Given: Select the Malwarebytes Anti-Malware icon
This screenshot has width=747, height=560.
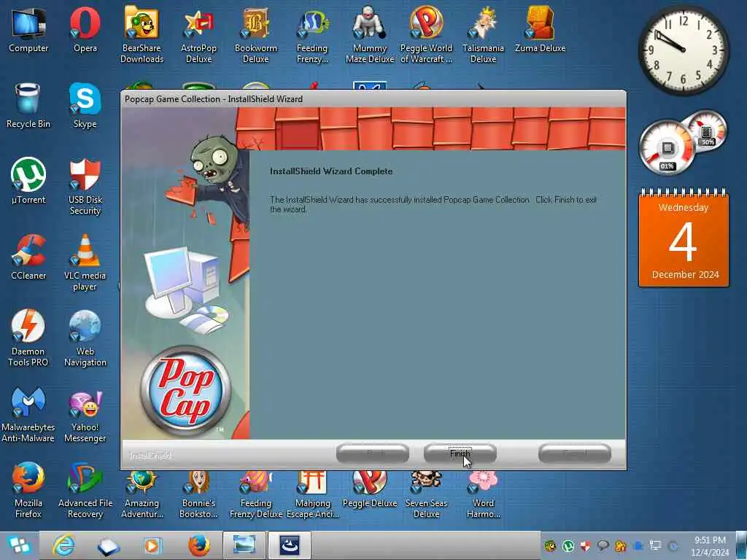Looking at the screenshot, I should 28,413.
